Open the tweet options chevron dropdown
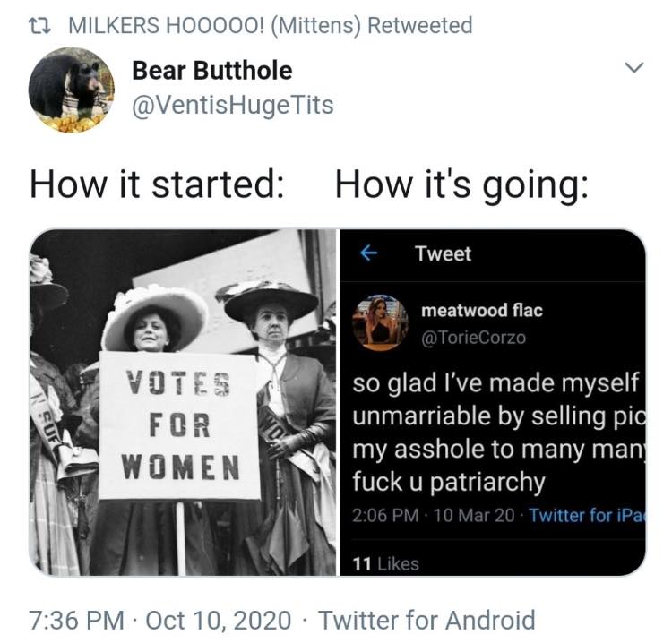The width and height of the screenshot is (672, 643). click(x=633, y=68)
